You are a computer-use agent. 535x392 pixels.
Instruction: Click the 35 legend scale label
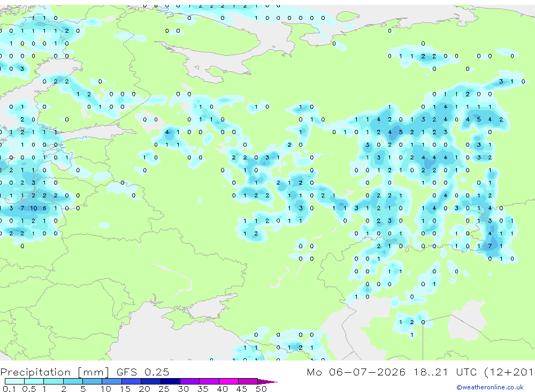pos(203,389)
